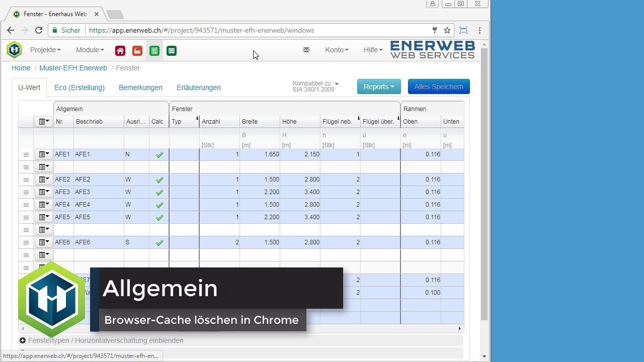644x362 pixels.
Task: Toggle Calc checkmark for AFE3
Action: (x=159, y=193)
